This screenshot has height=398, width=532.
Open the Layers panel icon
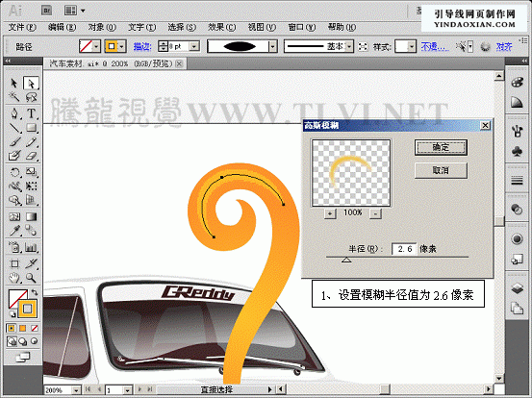coord(517,288)
